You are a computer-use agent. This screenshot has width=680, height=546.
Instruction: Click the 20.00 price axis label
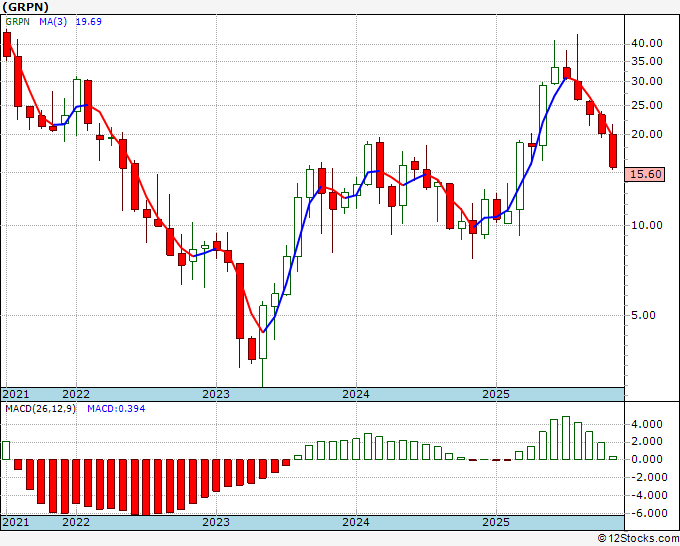pos(647,134)
